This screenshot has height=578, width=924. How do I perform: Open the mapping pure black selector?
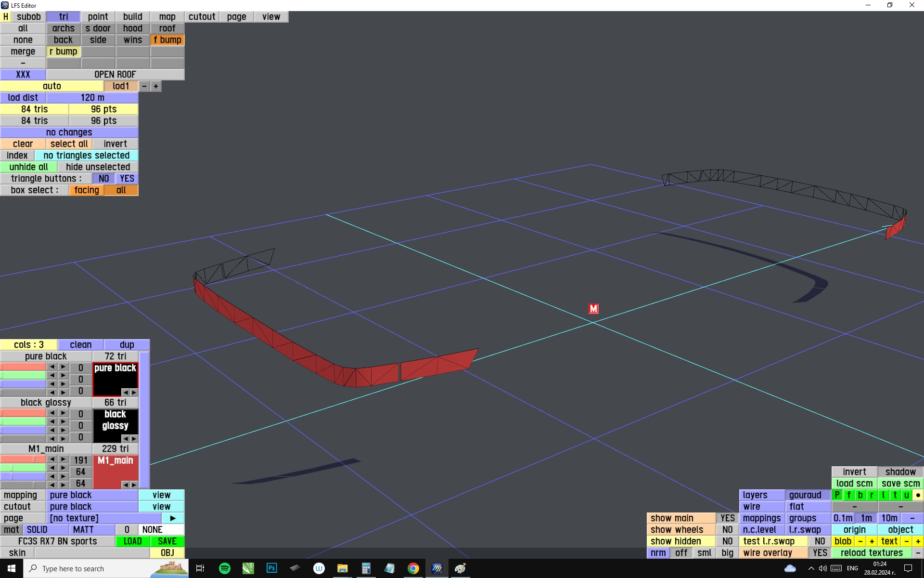pos(92,495)
